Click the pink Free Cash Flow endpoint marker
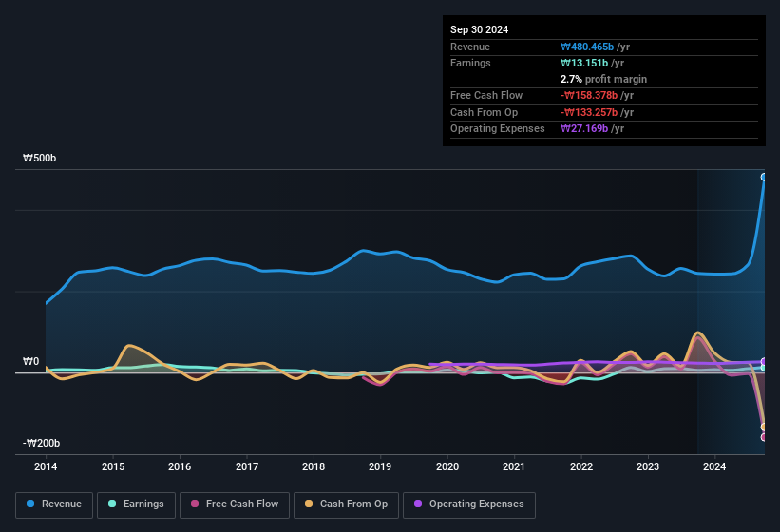This screenshot has width=780, height=532. [764, 437]
